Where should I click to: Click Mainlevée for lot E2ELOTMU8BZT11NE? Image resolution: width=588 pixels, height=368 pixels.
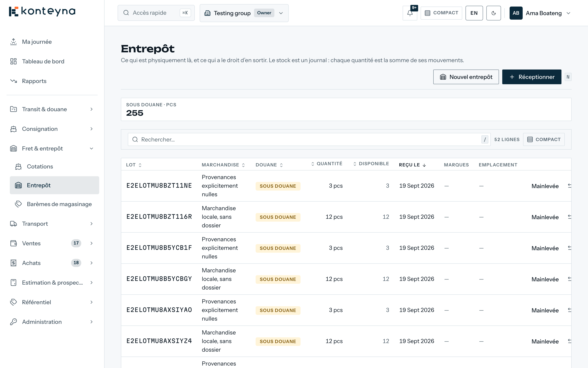tap(545, 186)
